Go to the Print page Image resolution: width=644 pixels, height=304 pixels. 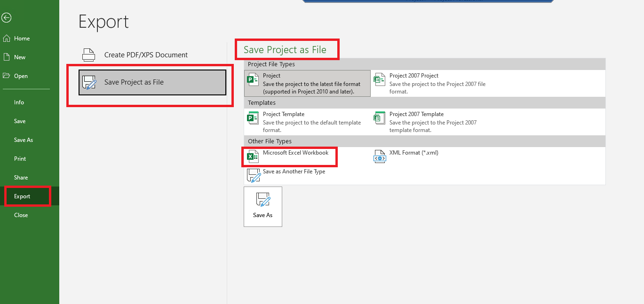[x=30, y=159]
